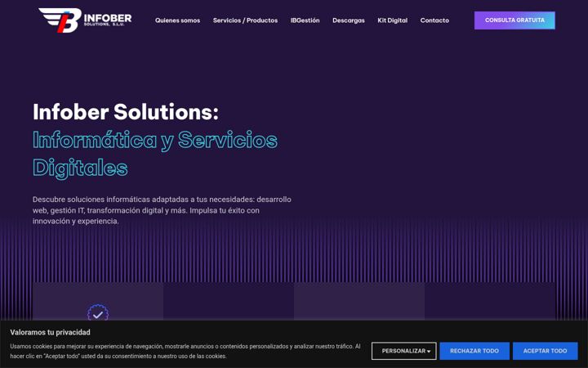This screenshot has width=588, height=368.
Task: Navigate to Kit Digital
Action: (392, 20)
